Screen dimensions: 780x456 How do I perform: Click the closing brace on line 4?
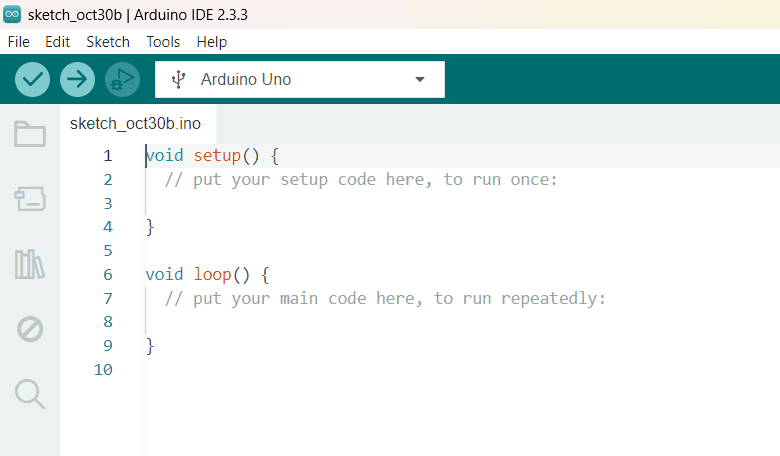150,227
